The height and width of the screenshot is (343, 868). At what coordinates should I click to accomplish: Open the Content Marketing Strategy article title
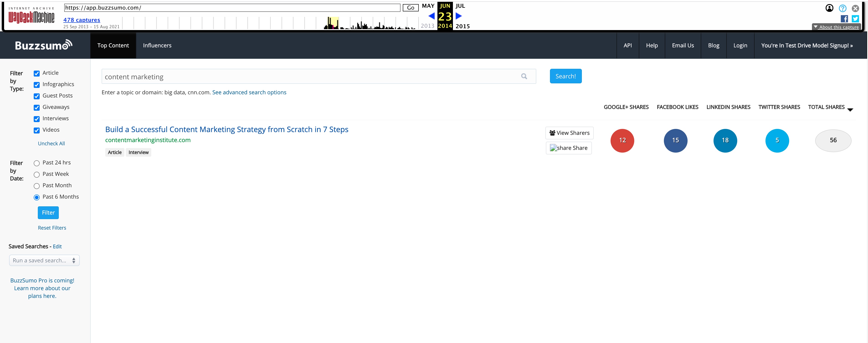point(226,129)
